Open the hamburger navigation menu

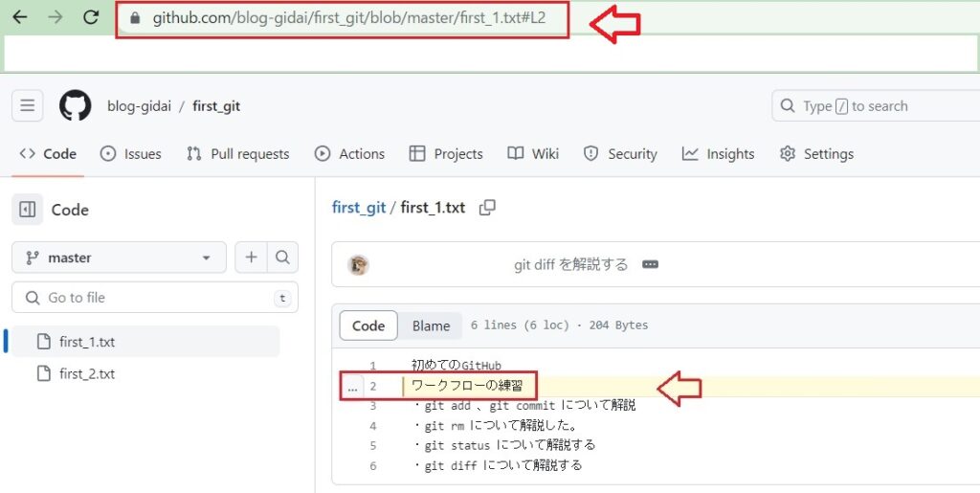[x=27, y=106]
